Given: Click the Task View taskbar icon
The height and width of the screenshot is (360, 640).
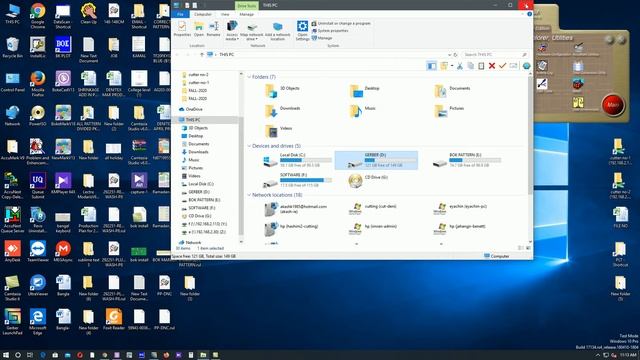Looking at the screenshot, I should tap(30, 355).
